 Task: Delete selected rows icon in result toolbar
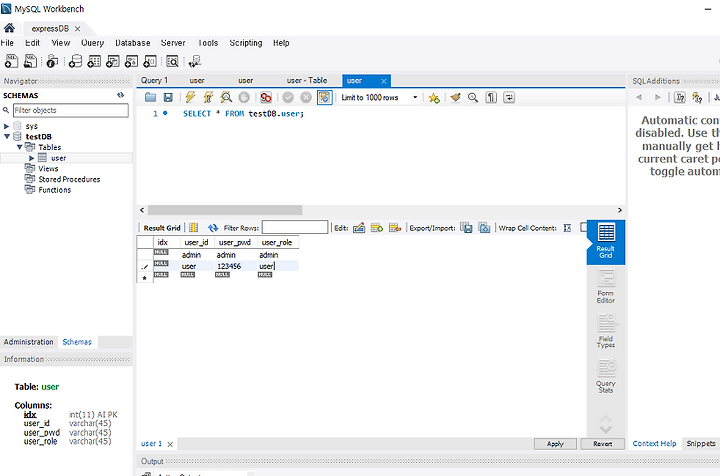[395, 228]
